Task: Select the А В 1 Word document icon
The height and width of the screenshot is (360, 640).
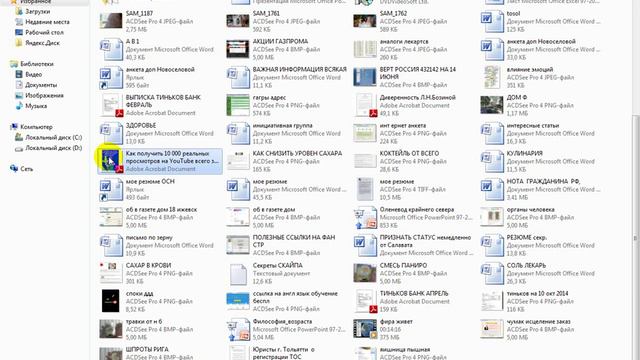Action: pyautogui.click(x=111, y=49)
